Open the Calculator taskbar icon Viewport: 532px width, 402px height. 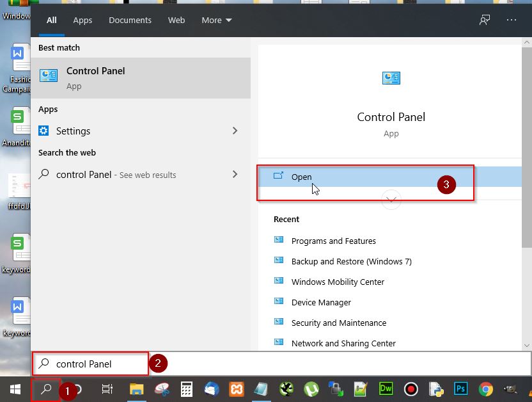[x=186, y=389]
